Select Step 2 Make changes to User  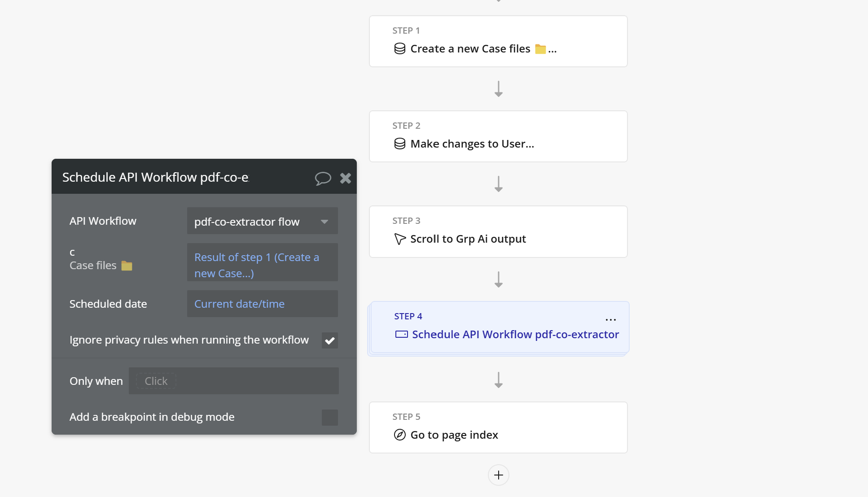click(x=498, y=136)
